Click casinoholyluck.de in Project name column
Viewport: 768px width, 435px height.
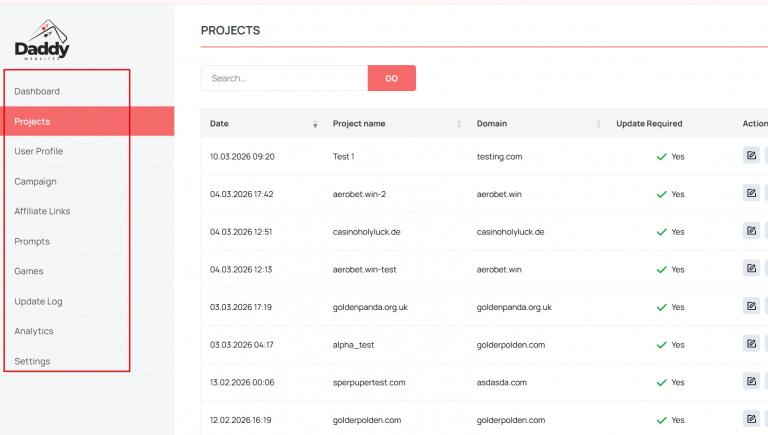366,232
